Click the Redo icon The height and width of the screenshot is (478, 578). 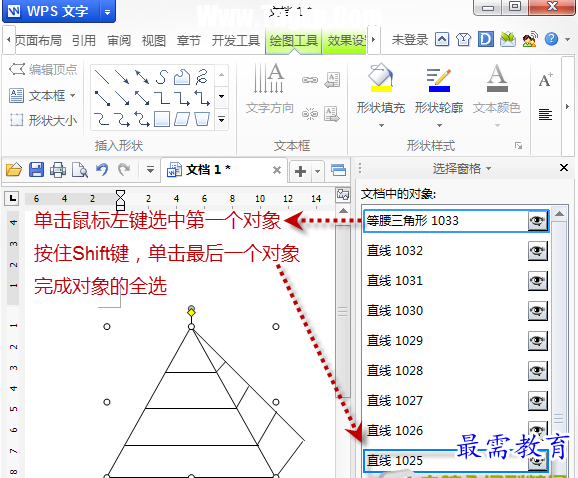point(124,170)
